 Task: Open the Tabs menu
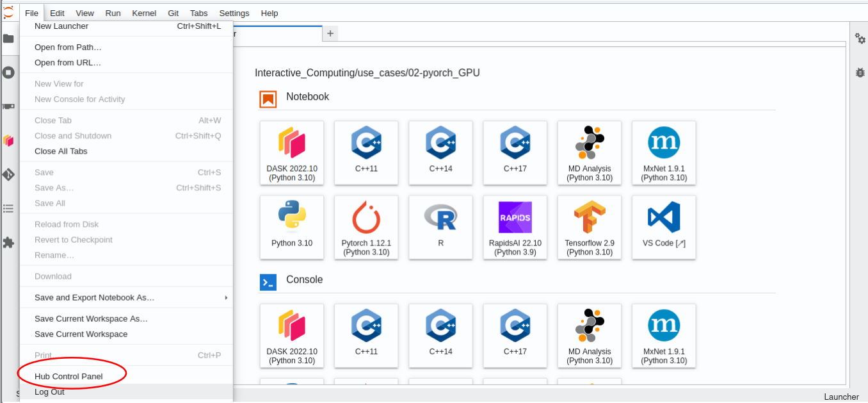[199, 13]
